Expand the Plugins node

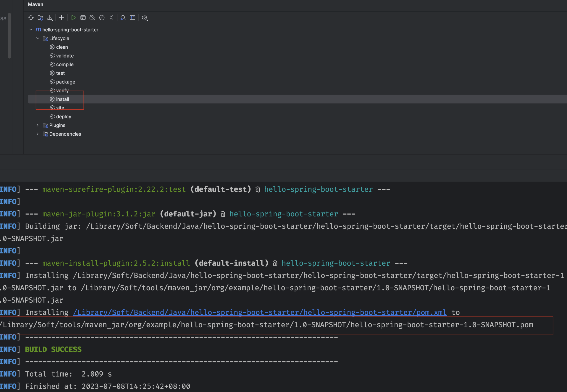pos(37,125)
